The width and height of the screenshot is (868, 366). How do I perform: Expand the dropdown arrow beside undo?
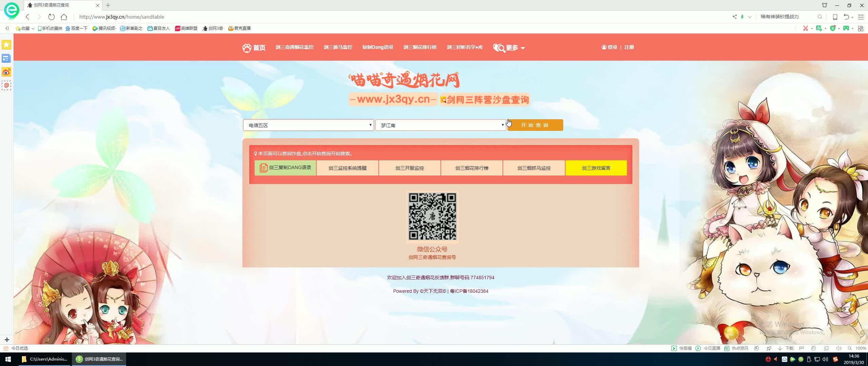tap(852, 17)
